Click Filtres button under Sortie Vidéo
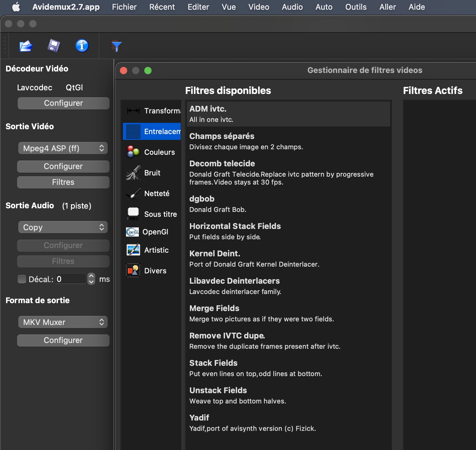476x450 pixels. tap(63, 182)
